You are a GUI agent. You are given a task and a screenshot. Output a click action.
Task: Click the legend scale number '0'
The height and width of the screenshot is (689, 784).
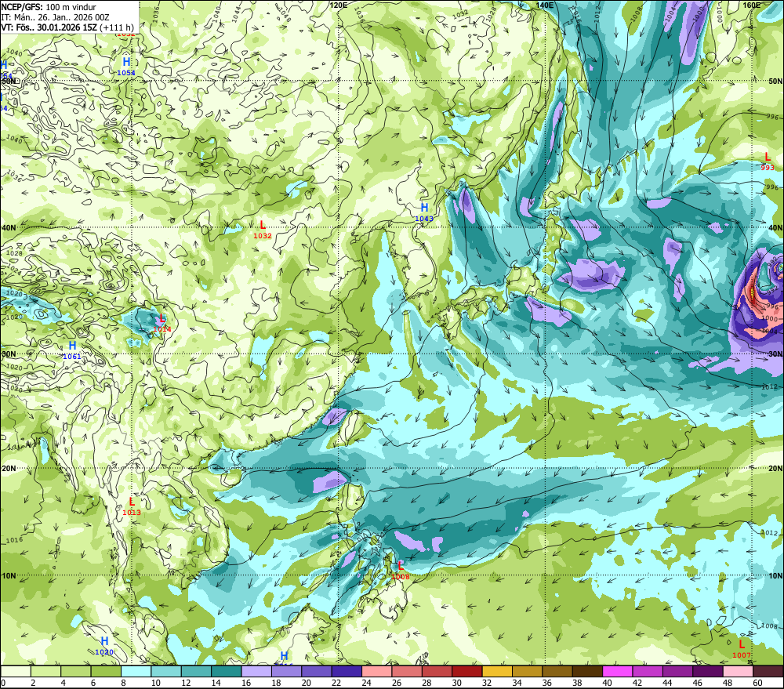coord(3,683)
